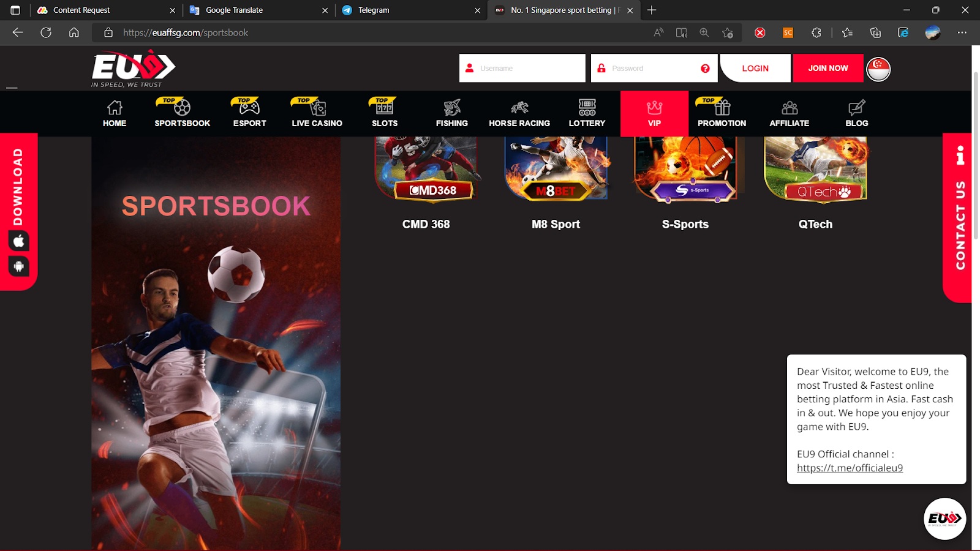Select the CMD368 sportsbook thumbnail
The height and width of the screenshot is (551, 980).
click(x=426, y=170)
